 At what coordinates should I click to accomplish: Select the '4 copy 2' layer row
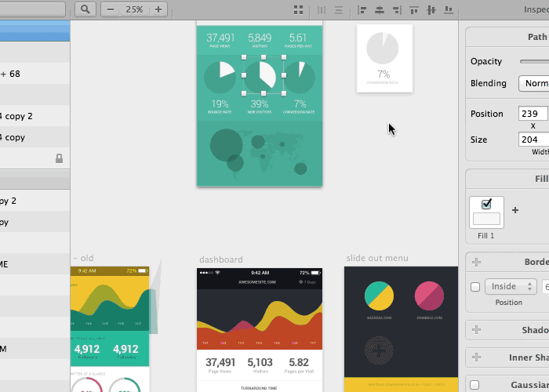point(35,116)
